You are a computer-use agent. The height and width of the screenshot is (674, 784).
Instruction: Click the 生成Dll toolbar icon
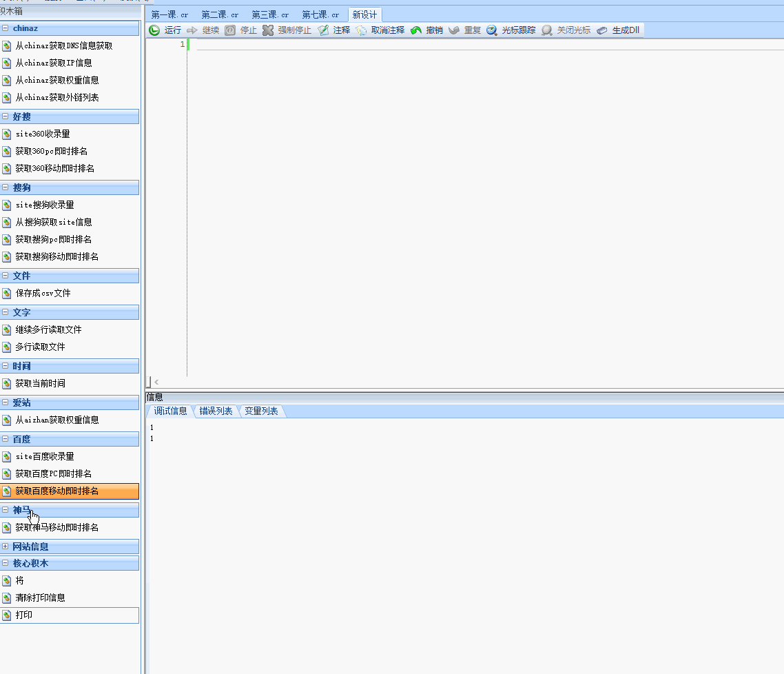(x=602, y=30)
